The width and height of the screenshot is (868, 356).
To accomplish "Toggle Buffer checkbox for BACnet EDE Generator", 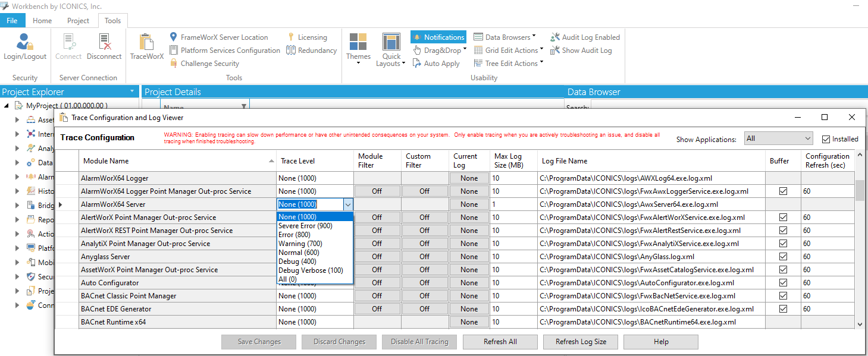I will pos(783,309).
